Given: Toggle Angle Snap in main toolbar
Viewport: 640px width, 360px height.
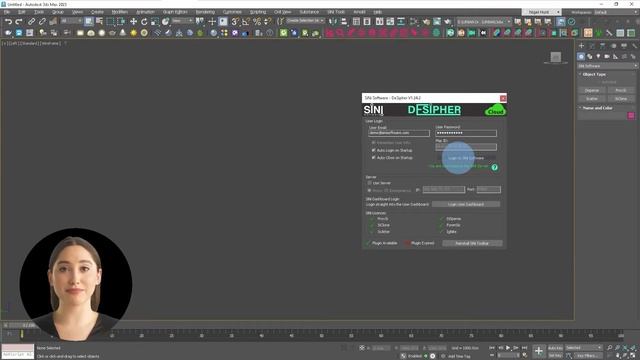Looking at the screenshot, I should click(x=246, y=21).
